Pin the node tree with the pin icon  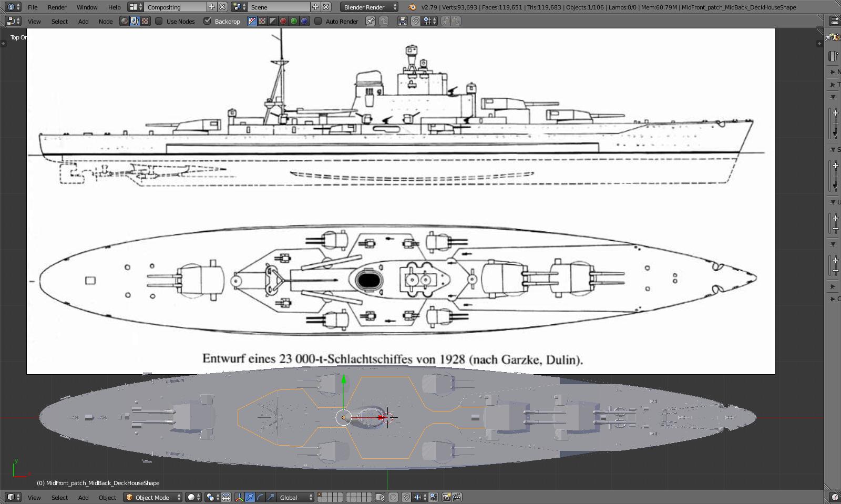371,21
